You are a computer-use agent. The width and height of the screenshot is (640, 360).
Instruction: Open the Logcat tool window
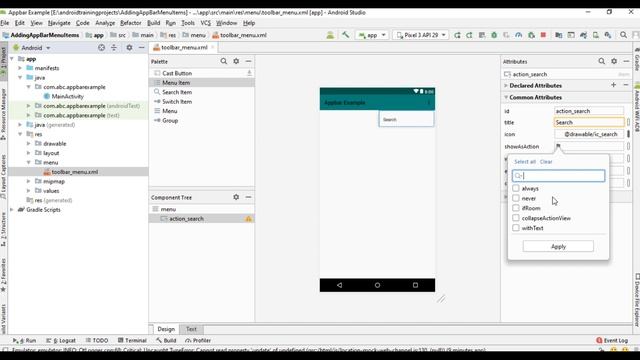coord(61,340)
